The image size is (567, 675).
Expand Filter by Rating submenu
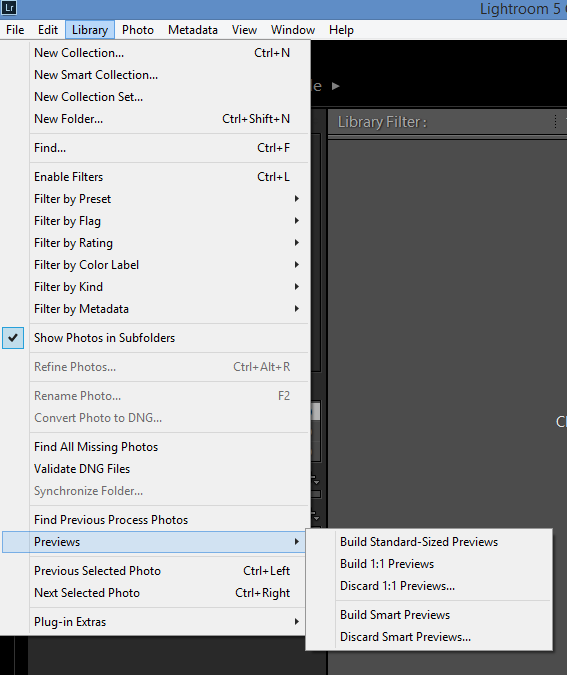pyautogui.click(x=155, y=243)
